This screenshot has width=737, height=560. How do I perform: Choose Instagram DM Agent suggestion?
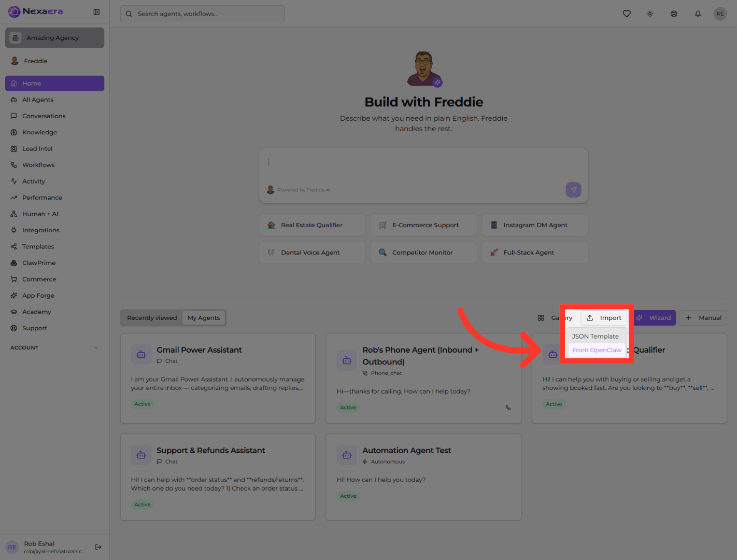(535, 225)
